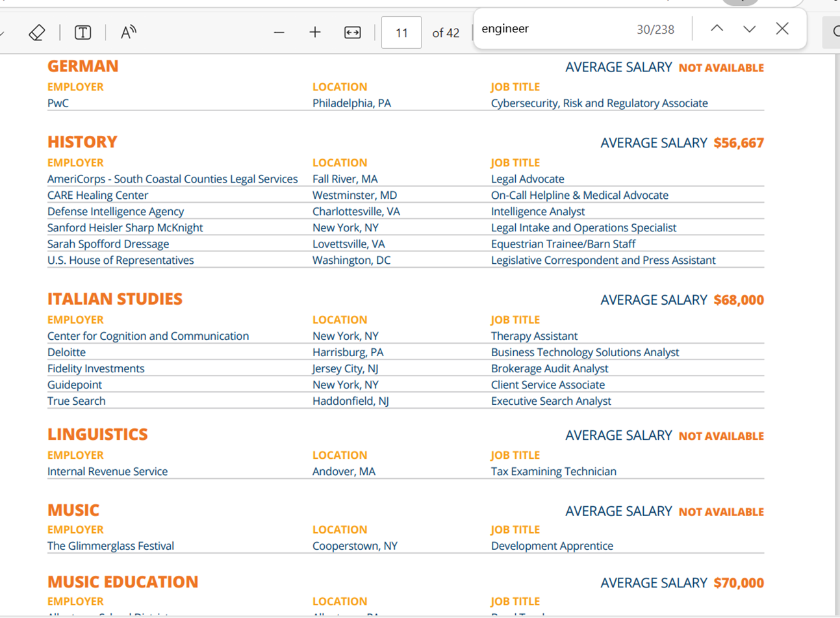Click "Equestrian Trainee/Barn Staff" job title

click(x=563, y=244)
